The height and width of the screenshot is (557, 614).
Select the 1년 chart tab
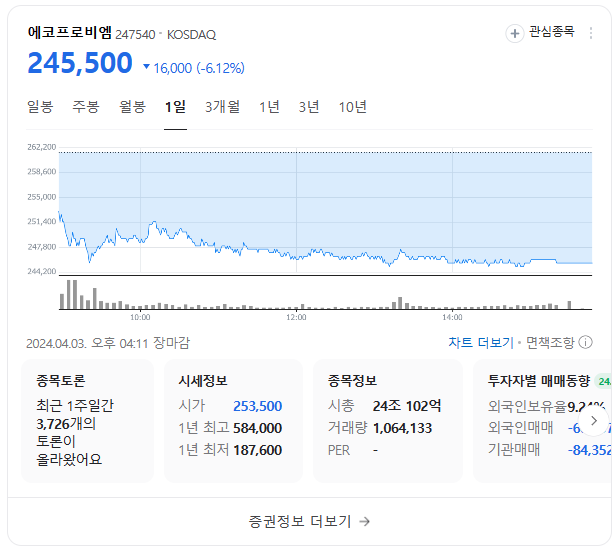point(269,107)
